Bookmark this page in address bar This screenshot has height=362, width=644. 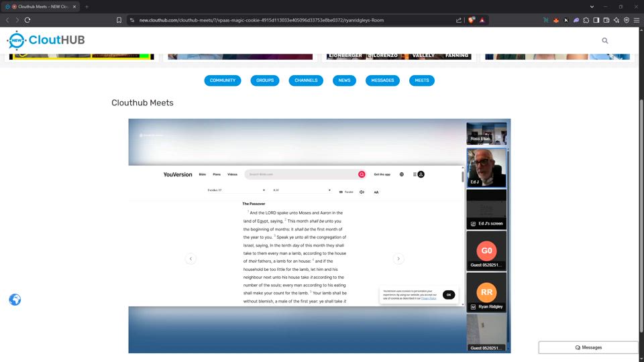point(119,20)
